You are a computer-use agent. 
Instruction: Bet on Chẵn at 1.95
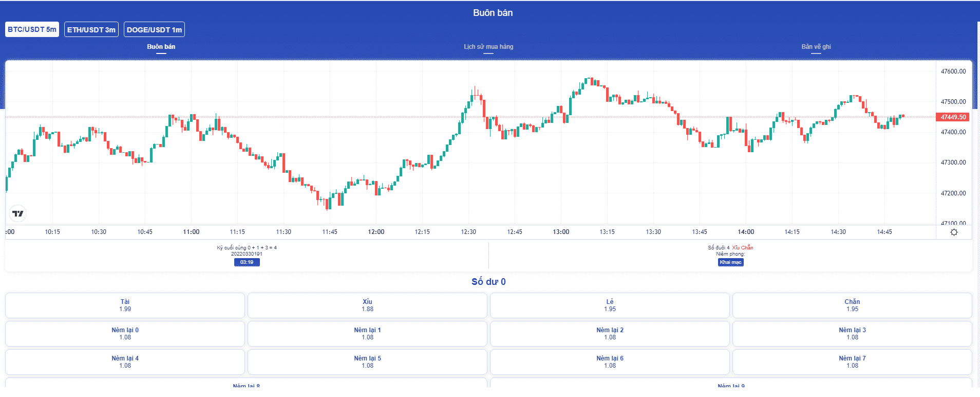click(x=852, y=305)
